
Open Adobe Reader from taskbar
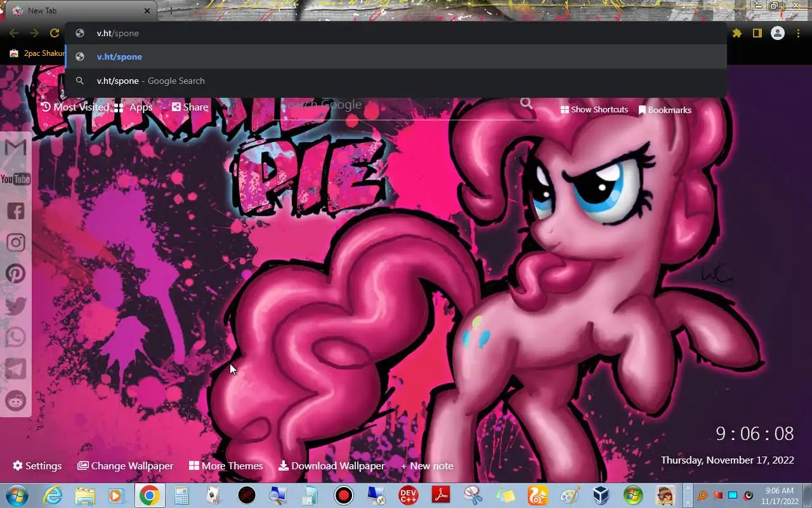click(x=440, y=495)
